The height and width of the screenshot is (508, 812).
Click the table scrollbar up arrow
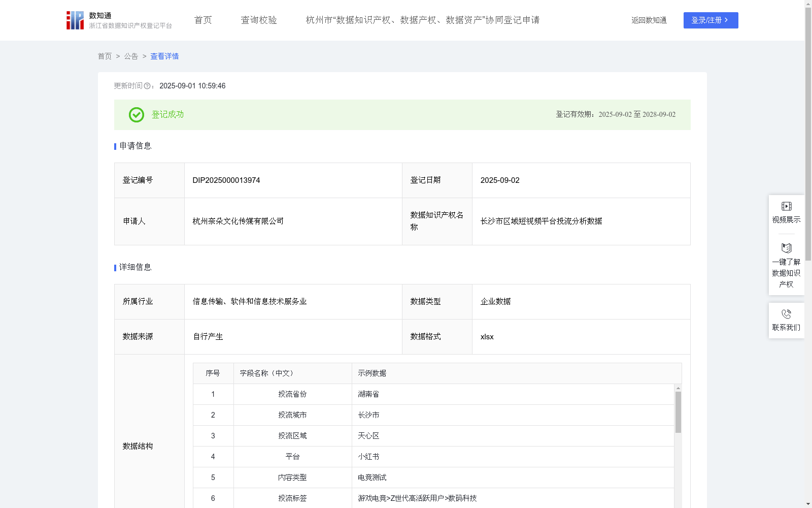678,388
